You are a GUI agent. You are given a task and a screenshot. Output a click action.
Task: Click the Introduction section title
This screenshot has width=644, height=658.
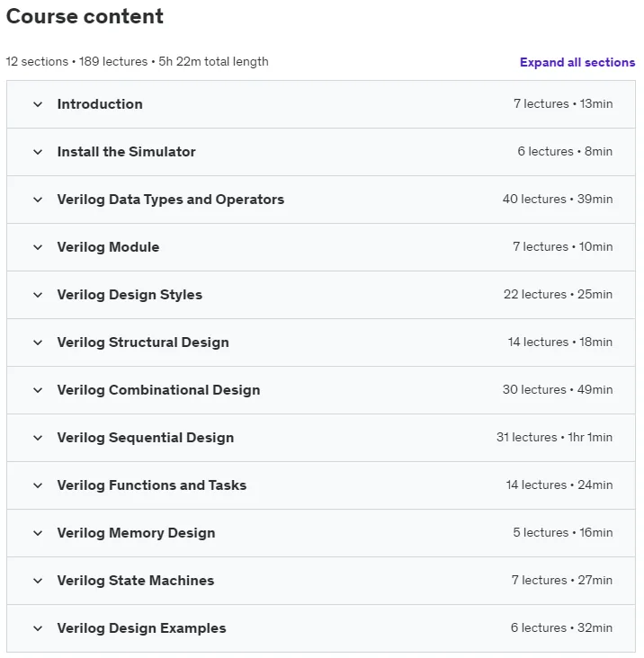(x=100, y=104)
